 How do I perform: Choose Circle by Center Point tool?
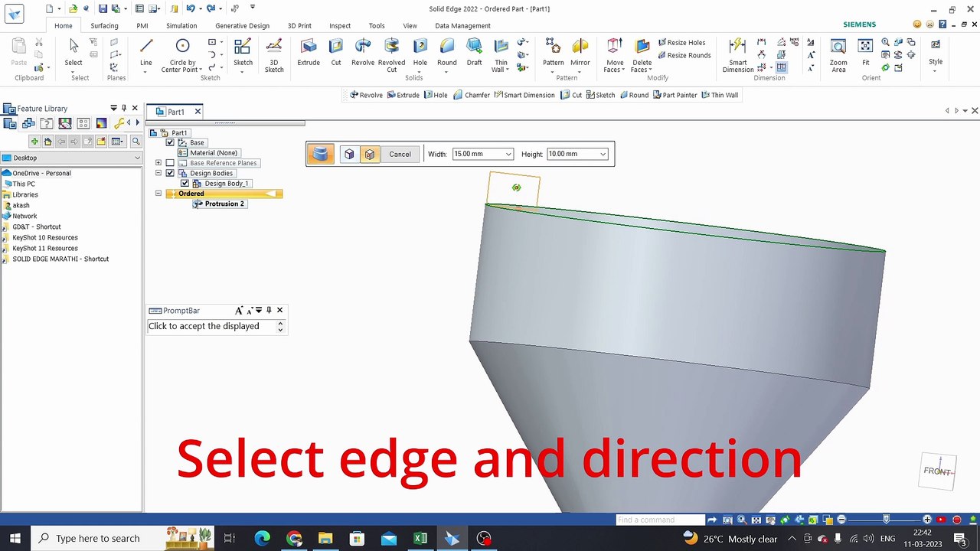coord(182,55)
